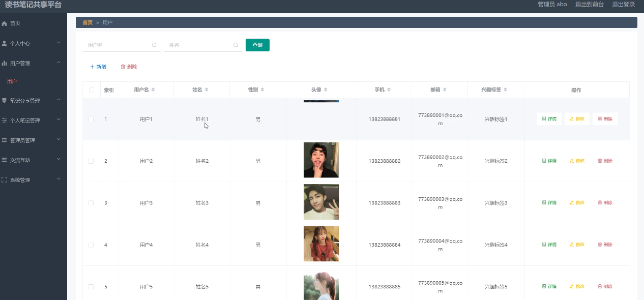Click the 首页 breadcrumb link
644x300 pixels.
87,22
